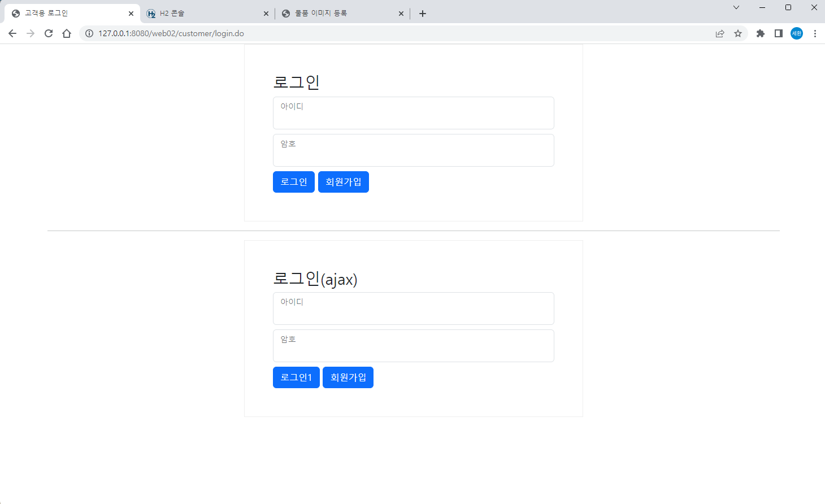Minimize the browser window

[x=762, y=7]
